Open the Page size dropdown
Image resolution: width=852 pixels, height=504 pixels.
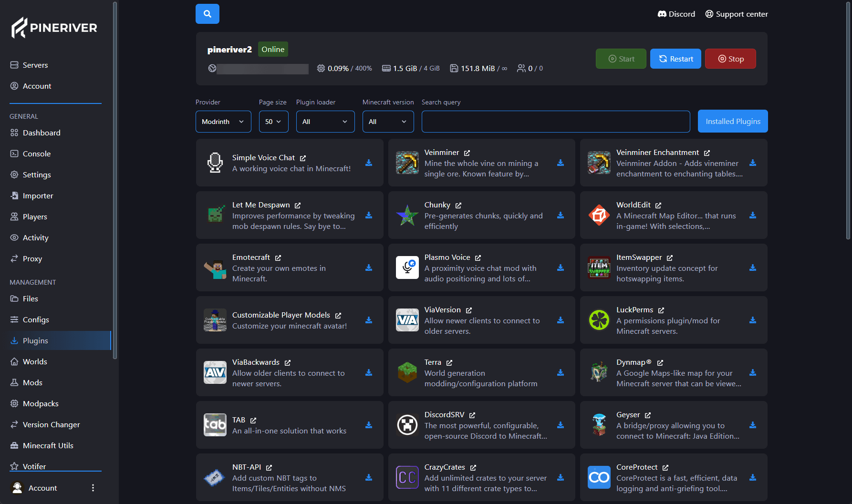coord(274,122)
